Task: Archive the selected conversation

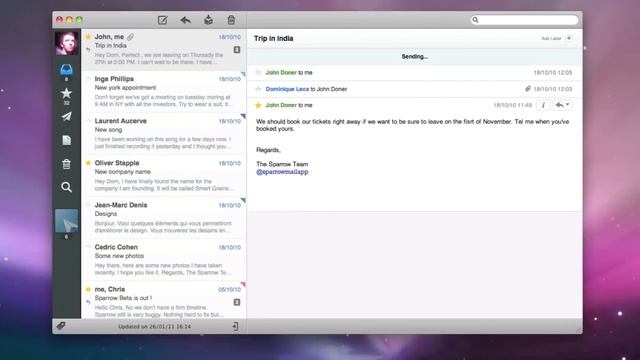Action: [208, 20]
